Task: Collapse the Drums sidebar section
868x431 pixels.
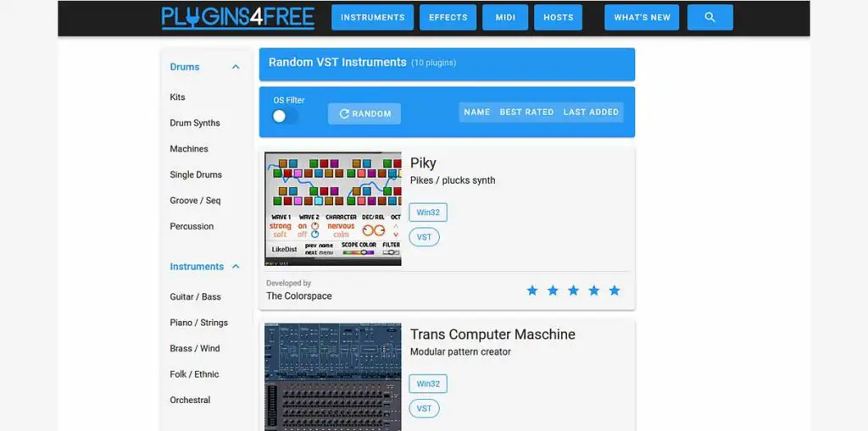Action: pos(236,67)
